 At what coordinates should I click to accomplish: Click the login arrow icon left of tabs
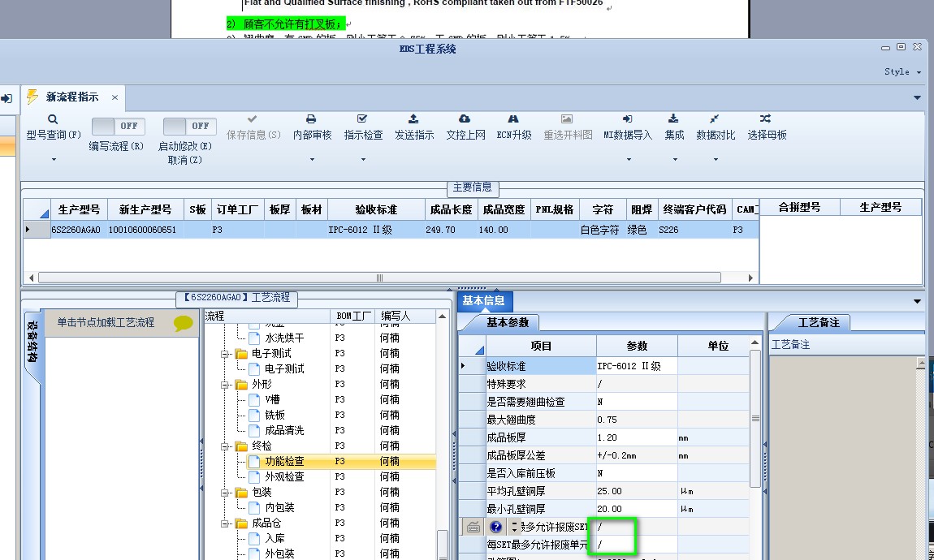[x=6, y=98]
